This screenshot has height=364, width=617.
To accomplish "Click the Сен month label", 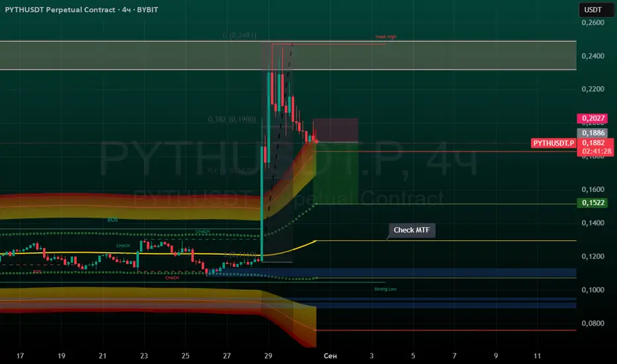I will (x=330, y=356).
